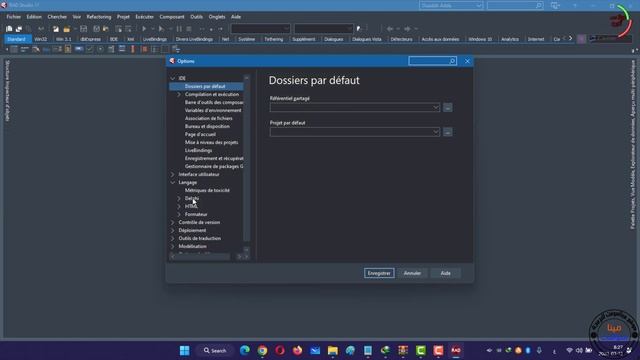Select Variables d'environnement in tree
This screenshot has height=360, width=640.
coord(213,110)
